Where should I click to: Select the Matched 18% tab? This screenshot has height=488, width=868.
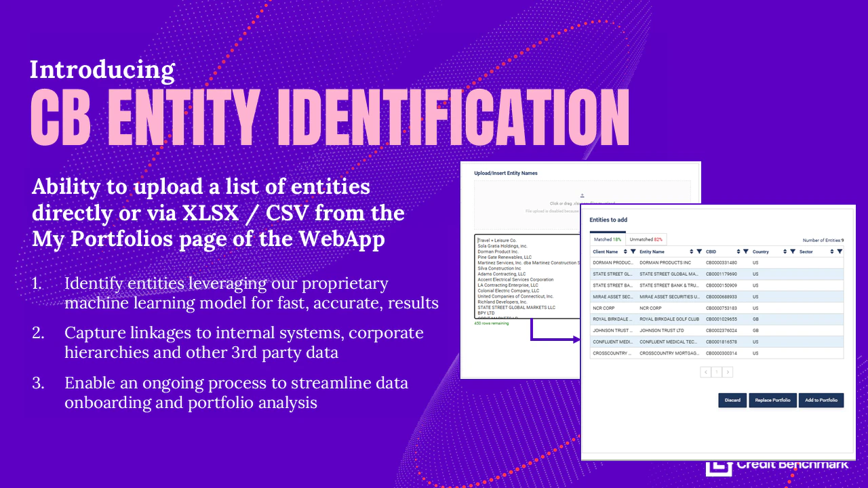tap(607, 239)
